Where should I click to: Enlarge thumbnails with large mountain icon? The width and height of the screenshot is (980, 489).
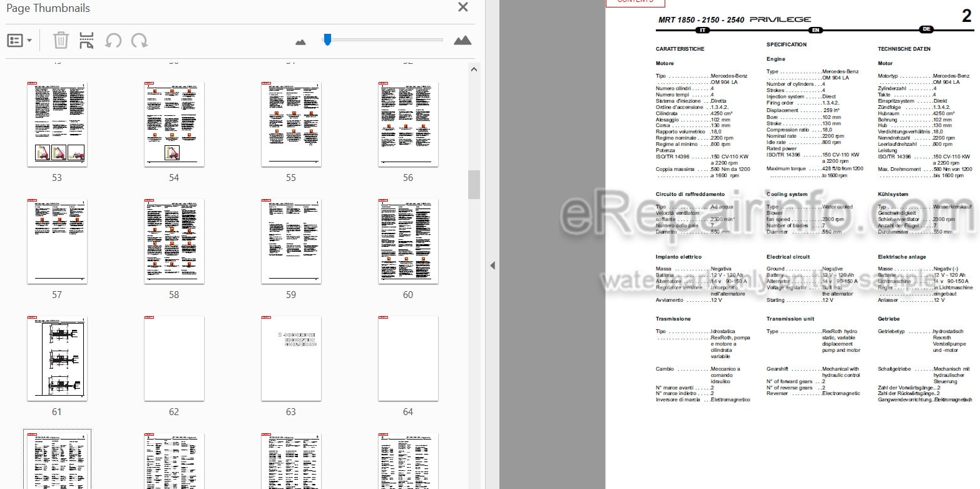(x=462, y=40)
